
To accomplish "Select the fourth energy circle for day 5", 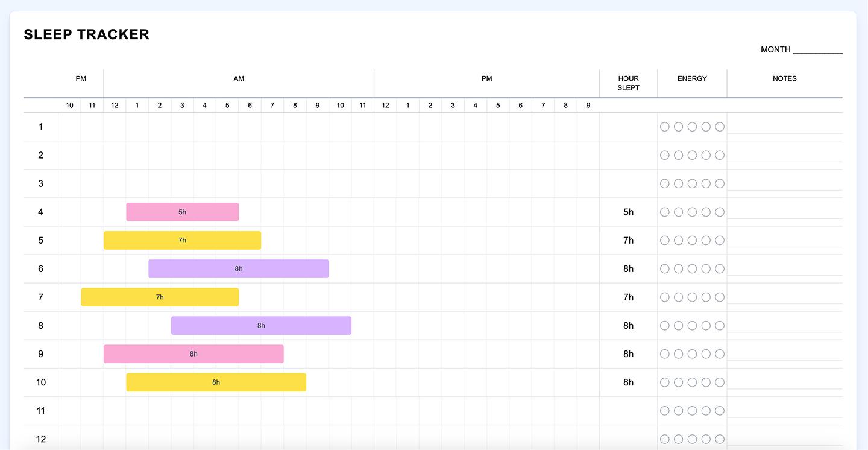I will [706, 240].
